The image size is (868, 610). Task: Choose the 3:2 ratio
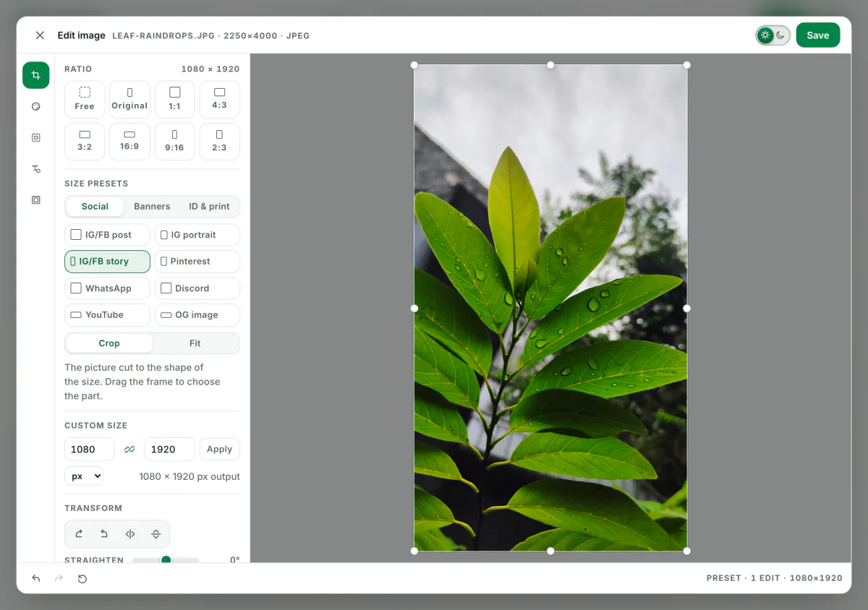pos(85,142)
